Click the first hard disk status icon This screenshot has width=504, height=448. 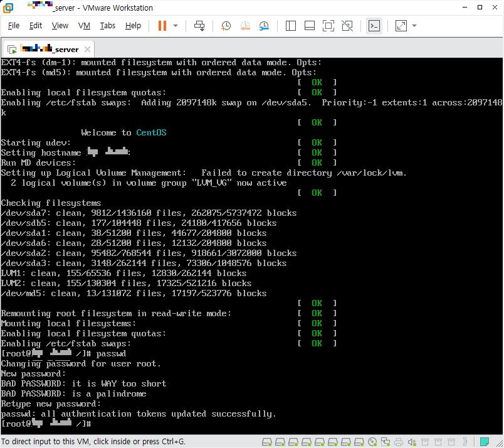(x=267, y=442)
